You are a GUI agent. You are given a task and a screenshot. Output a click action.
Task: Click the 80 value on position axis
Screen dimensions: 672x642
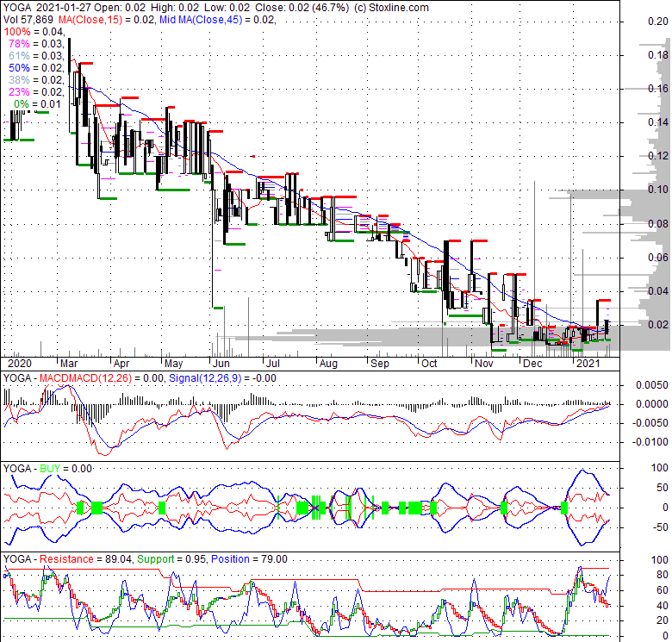coord(663,575)
